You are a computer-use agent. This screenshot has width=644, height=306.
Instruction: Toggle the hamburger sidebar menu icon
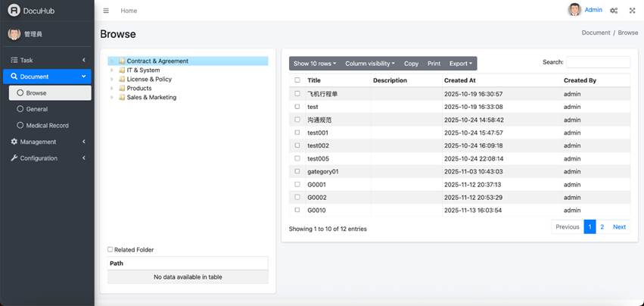point(106,11)
